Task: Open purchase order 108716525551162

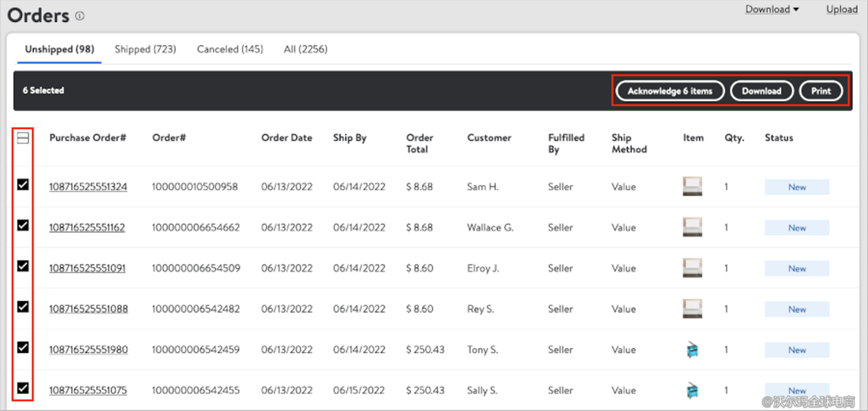Action: [87, 228]
